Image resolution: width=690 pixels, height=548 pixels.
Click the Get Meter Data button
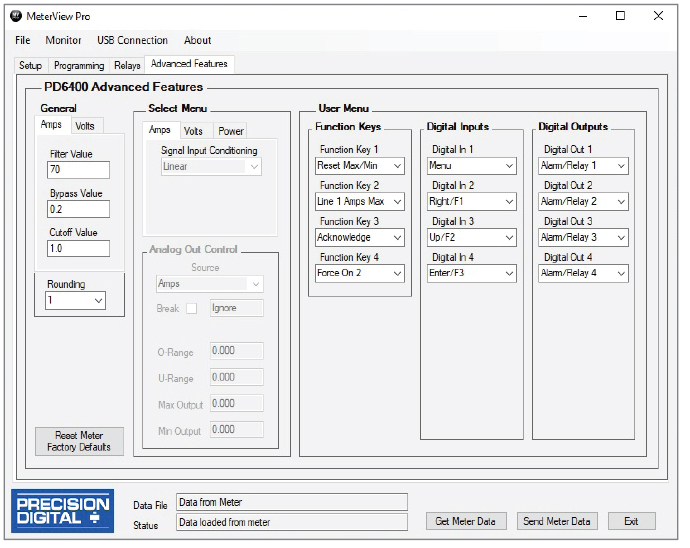[466, 522]
